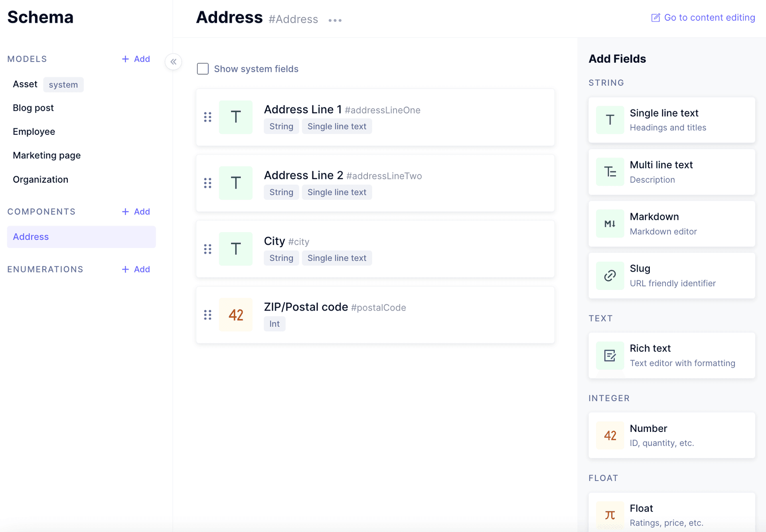Image resolution: width=766 pixels, height=532 pixels.
Task: Click the Rich text editor icon
Action: point(610,355)
